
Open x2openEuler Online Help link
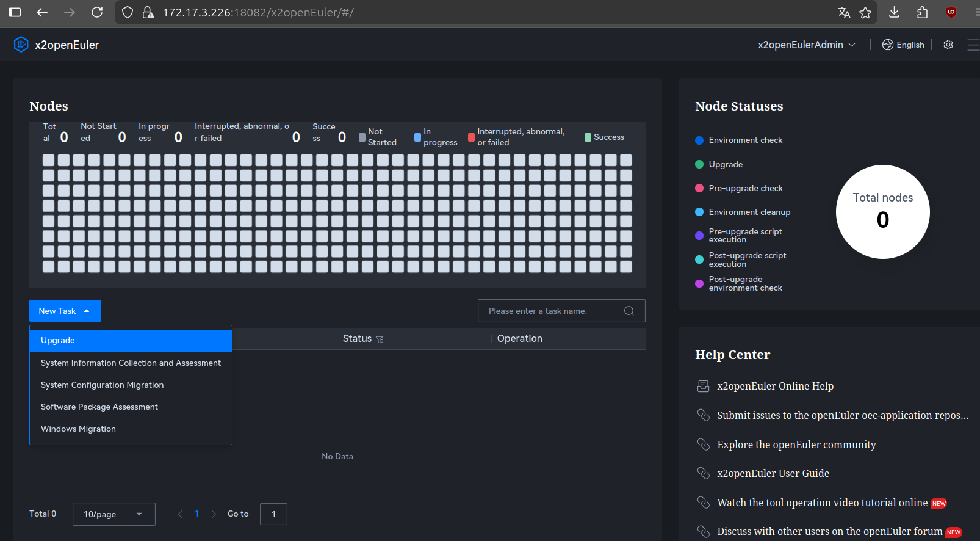click(775, 386)
